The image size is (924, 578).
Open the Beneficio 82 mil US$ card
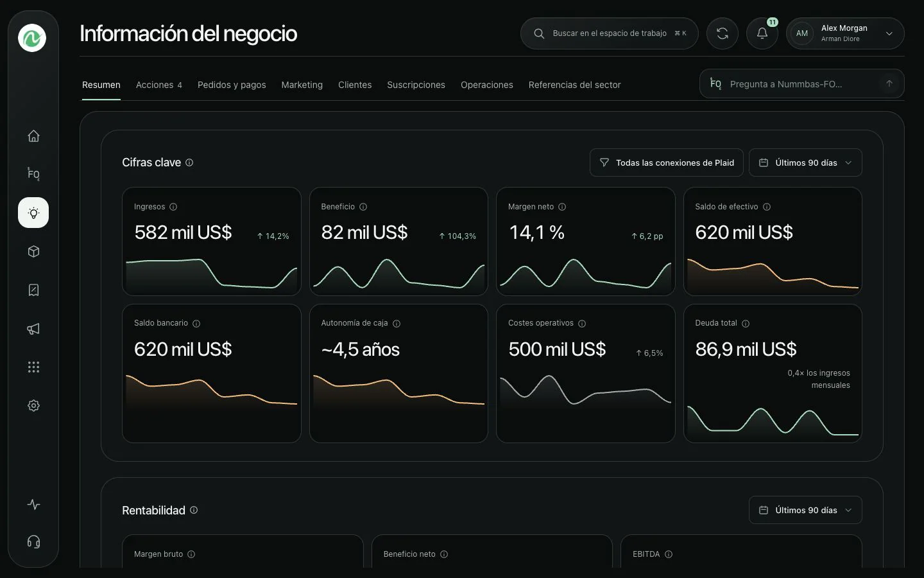coord(398,241)
